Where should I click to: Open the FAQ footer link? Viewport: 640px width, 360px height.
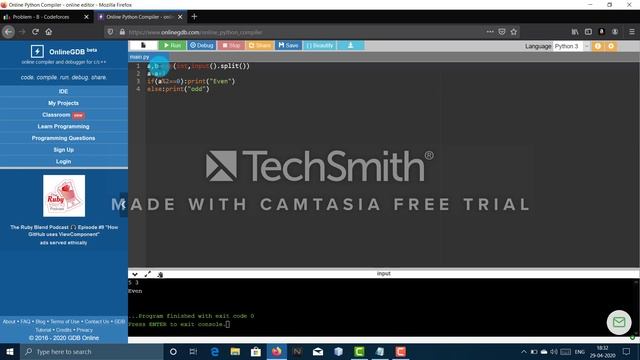tap(25, 322)
